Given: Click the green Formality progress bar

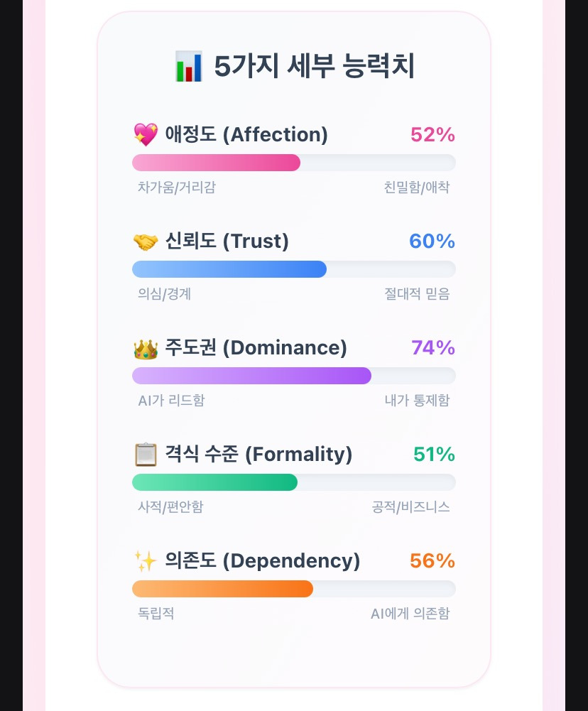Looking at the screenshot, I should click(x=214, y=482).
